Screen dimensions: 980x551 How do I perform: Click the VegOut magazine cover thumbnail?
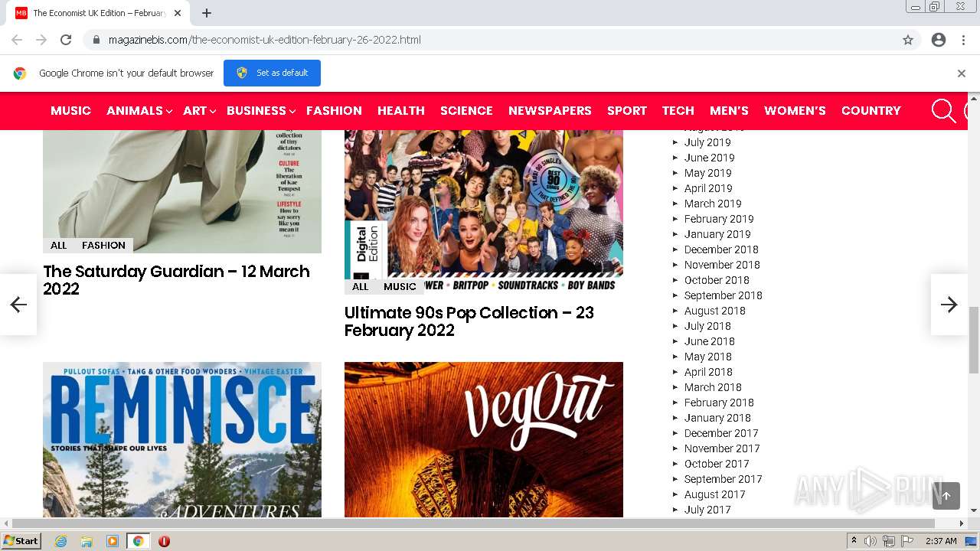(x=484, y=440)
